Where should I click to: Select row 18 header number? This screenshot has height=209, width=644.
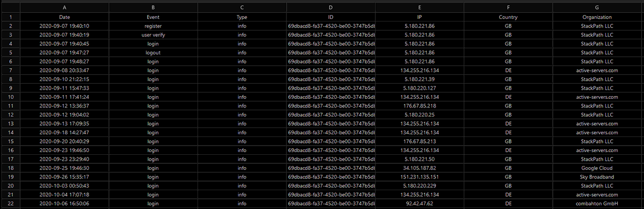[x=10, y=168]
